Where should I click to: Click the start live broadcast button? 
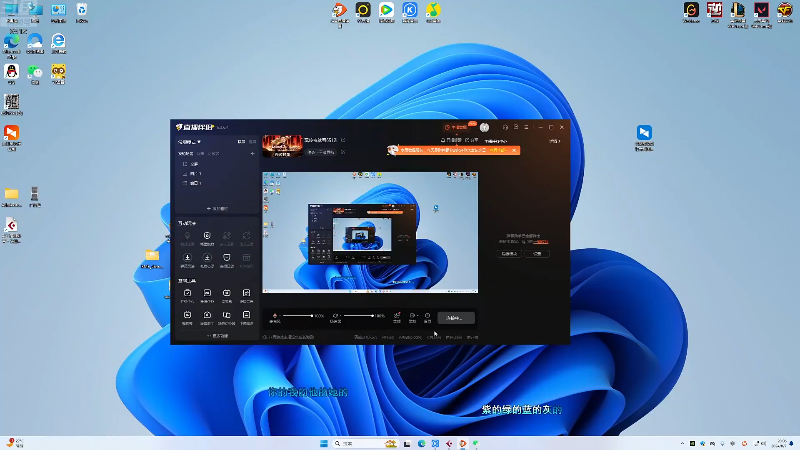(456, 318)
